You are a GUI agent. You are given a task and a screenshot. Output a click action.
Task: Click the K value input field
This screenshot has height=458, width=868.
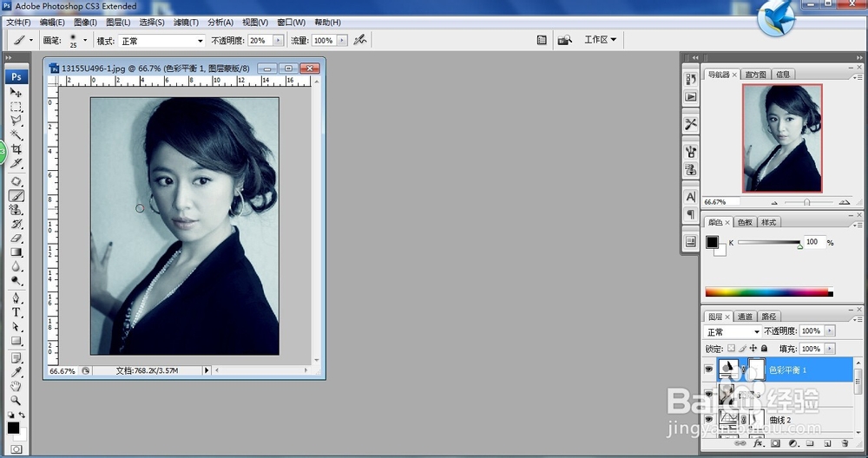click(x=814, y=242)
